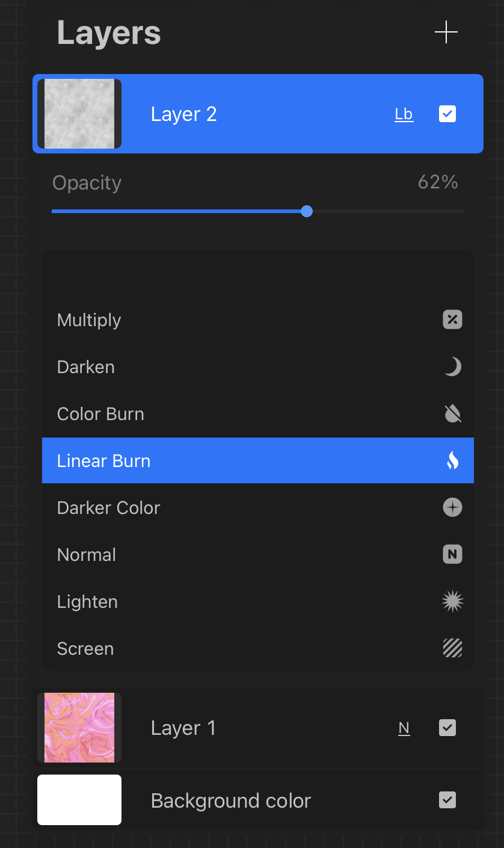Uncheck the Background color visibility
The width and height of the screenshot is (504, 848).
(447, 800)
